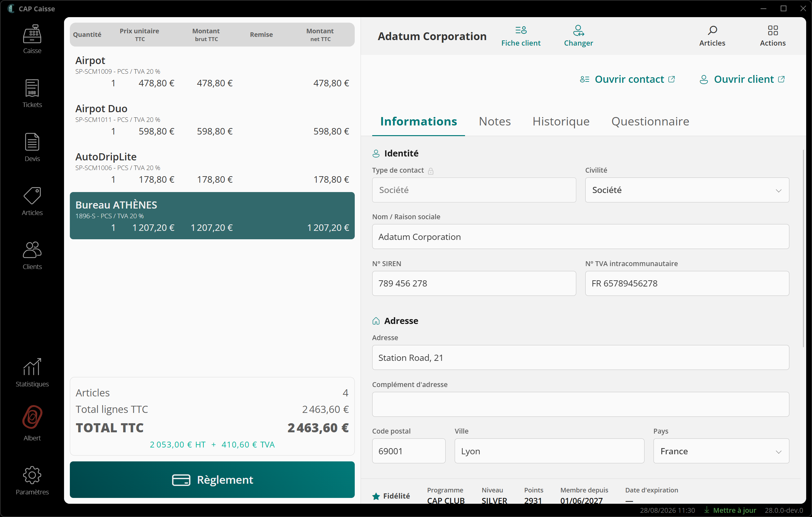Screen dimensions: 812x517
Task: Click the N° TVA intracommunautaire field
Action: (x=687, y=283)
